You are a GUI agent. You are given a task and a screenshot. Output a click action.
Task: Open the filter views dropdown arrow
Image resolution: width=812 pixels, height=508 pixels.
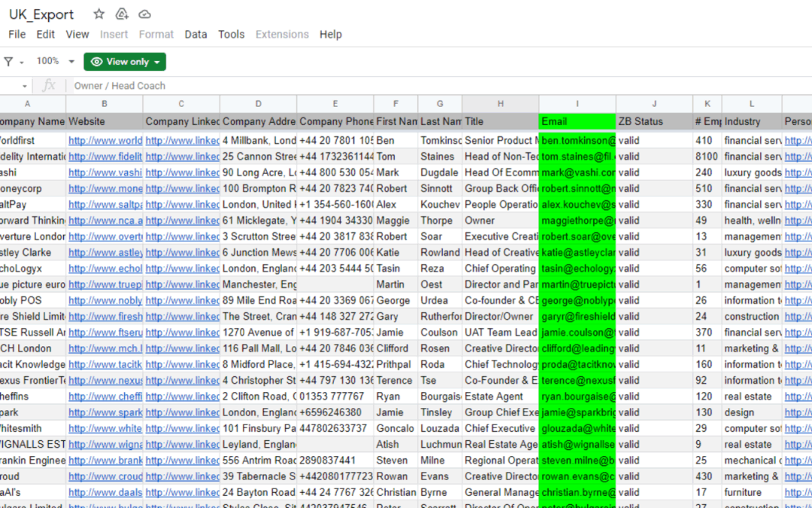22,62
